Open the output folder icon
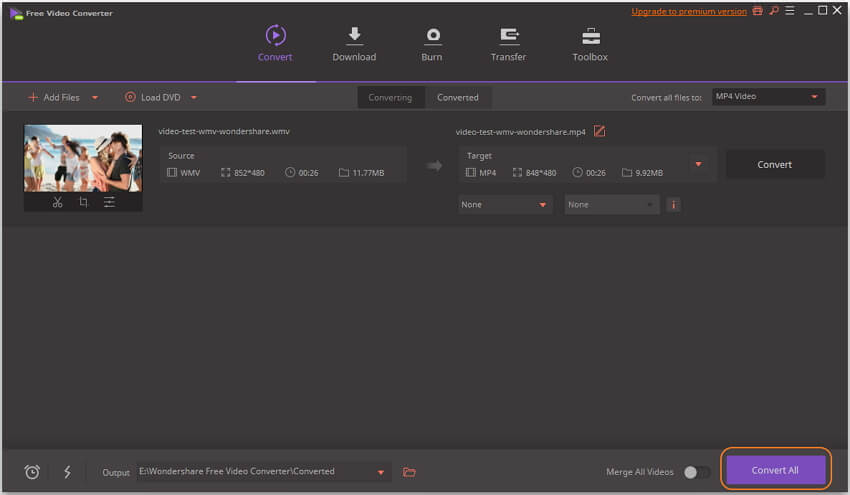The height and width of the screenshot is (495, 850). pyautogui.click(x=409, y=472)
